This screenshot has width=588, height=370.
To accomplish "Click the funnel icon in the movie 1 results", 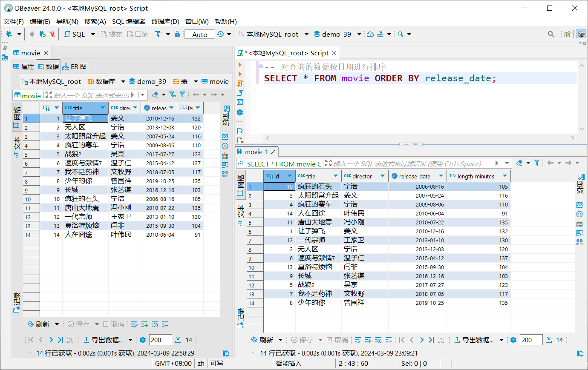I will coord(537,163).
